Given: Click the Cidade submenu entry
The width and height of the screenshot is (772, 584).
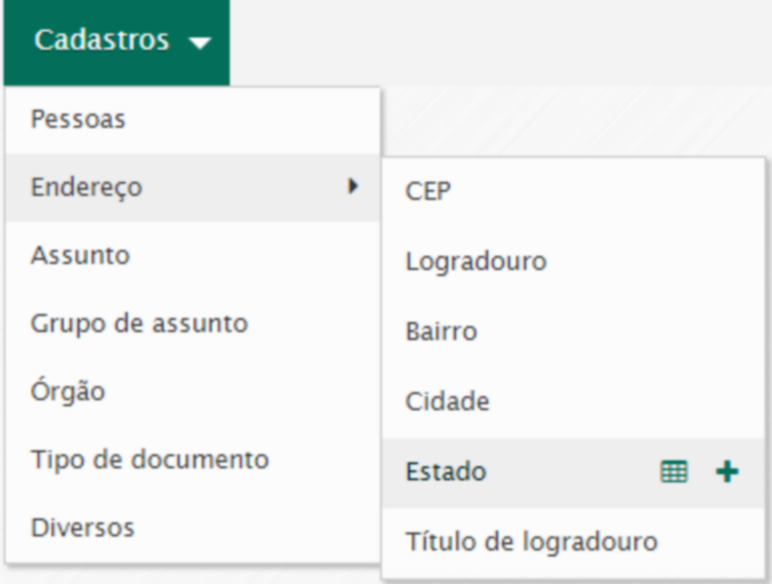Looking at the screenshot, I should tap(447, 402).
